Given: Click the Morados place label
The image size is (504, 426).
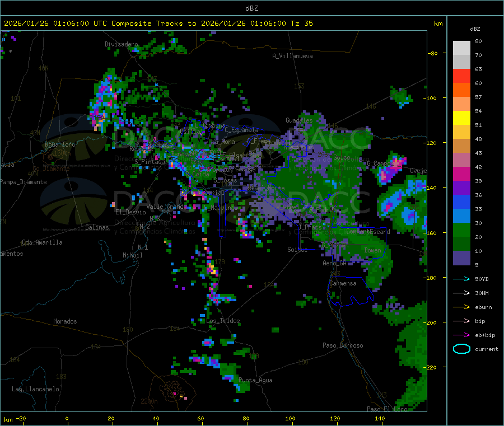Looking at the screenshot, I should coord(65,321).
